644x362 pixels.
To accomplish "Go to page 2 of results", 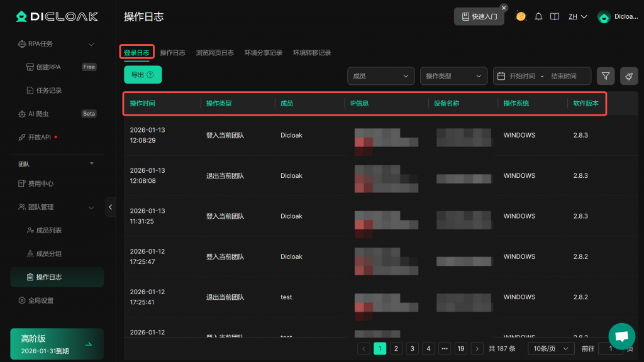I will (x=396, y=348).
